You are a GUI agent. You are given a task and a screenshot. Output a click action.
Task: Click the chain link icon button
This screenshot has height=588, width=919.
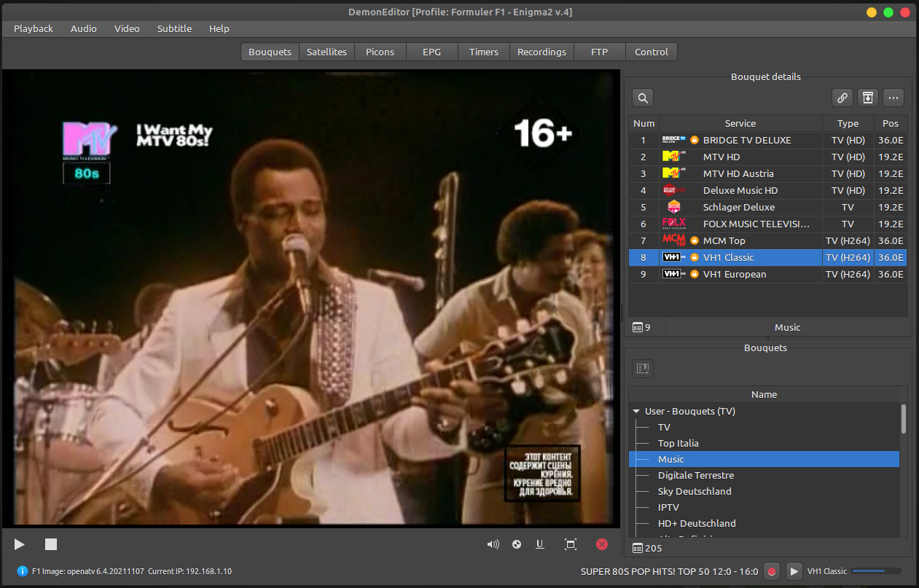842,98
